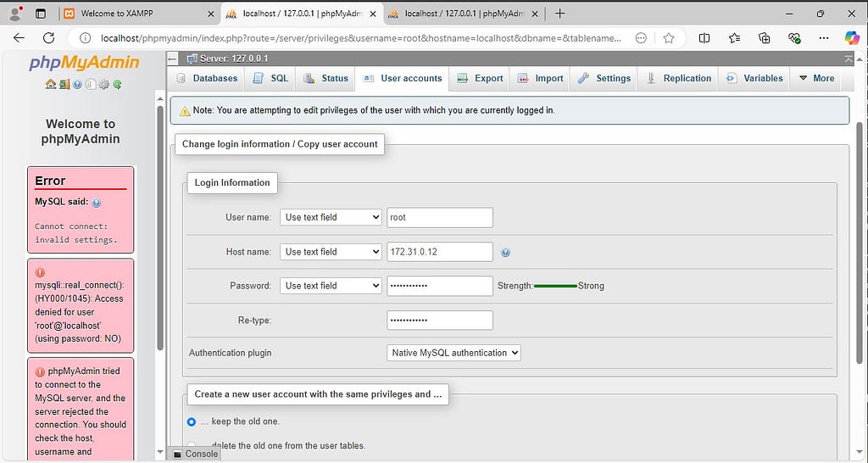The image size is (868, 463).
Task: Click 'Change login information / Copy user account' heading
Action: (x=280, y=144)
